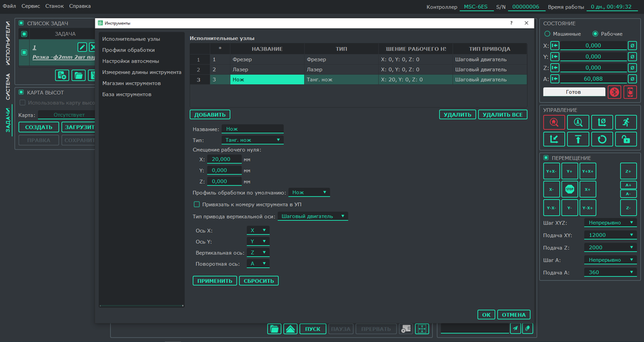Click the X offset field showing 20,000
The image size is (644, 342).
pos(224,159)
